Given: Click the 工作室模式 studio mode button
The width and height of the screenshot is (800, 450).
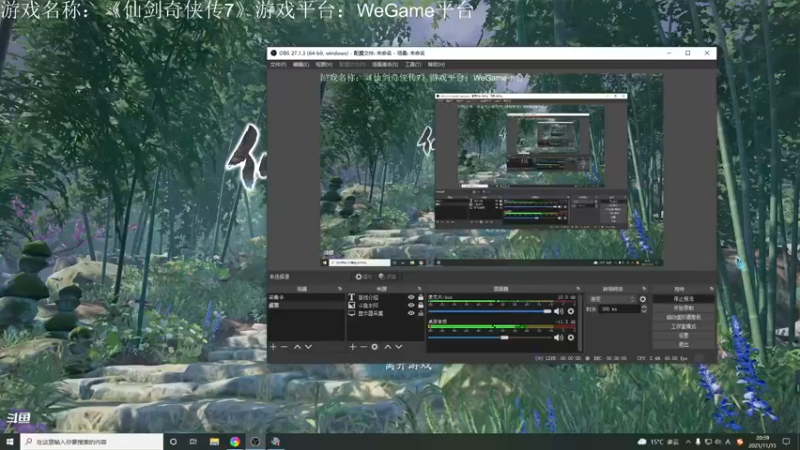Looking at the screenshot, I should (x=683, y=327).
